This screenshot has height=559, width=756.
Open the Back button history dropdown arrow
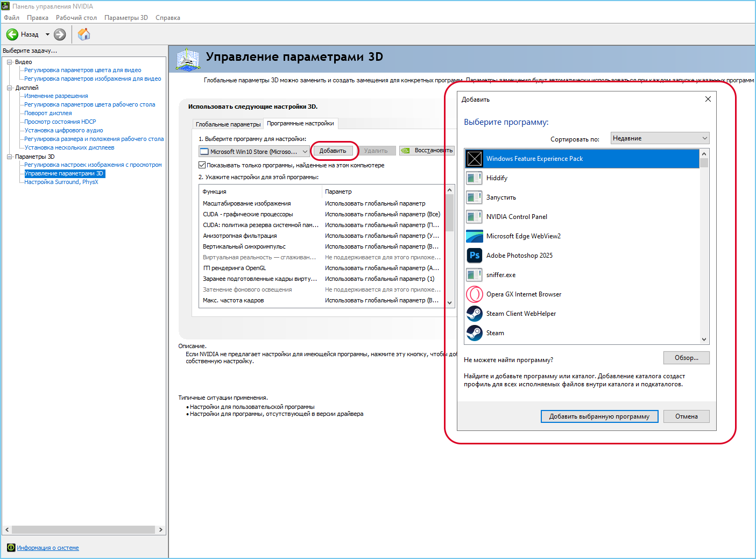(x=47, y=34)
